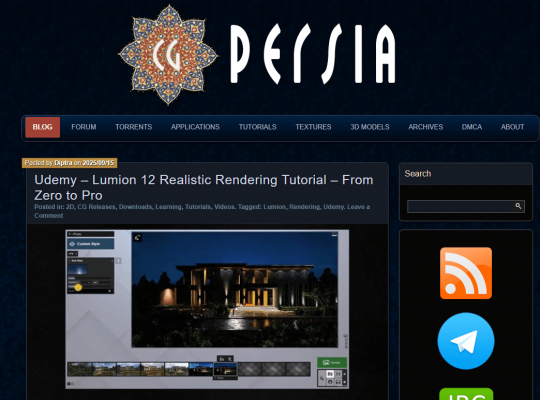Open the TUTORIALS section

coord(258,127)
